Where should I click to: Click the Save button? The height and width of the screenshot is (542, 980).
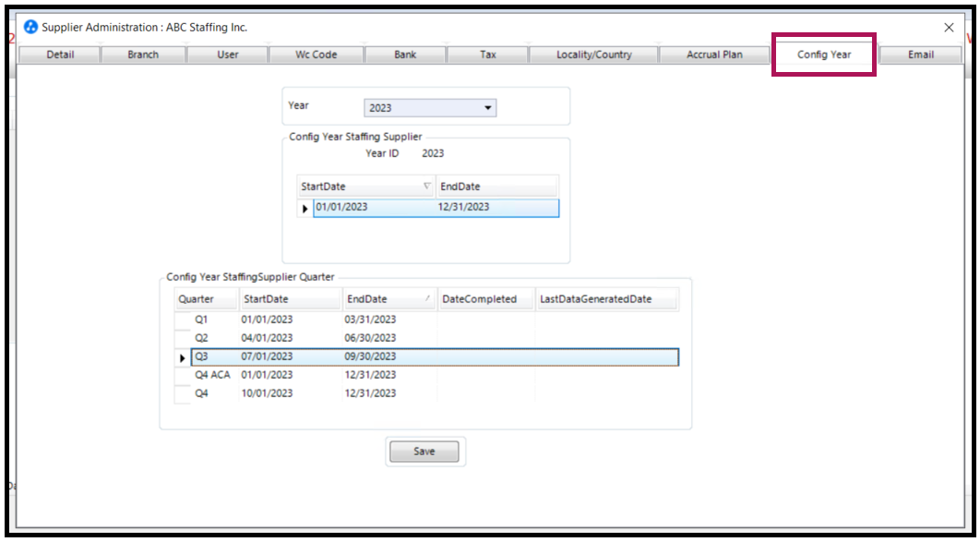[x=424, y=451]
